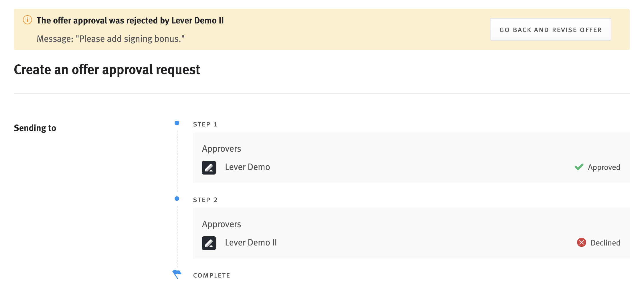
Task: Click the Go Back and Revise Offer button
Action: click(x=550, y=29)
